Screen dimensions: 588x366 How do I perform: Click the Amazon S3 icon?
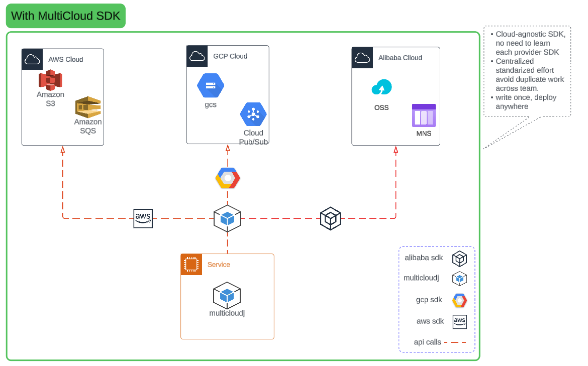[x=50, y=80]
